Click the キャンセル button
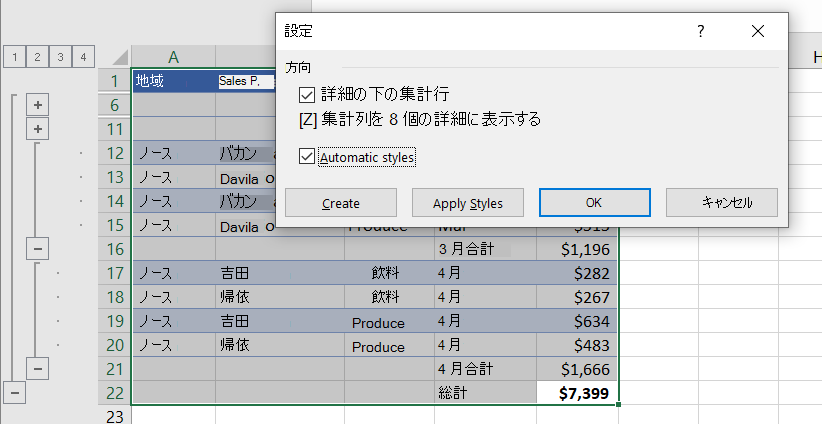822x424 pixels. pyautogui.click(x=722, y=202)
